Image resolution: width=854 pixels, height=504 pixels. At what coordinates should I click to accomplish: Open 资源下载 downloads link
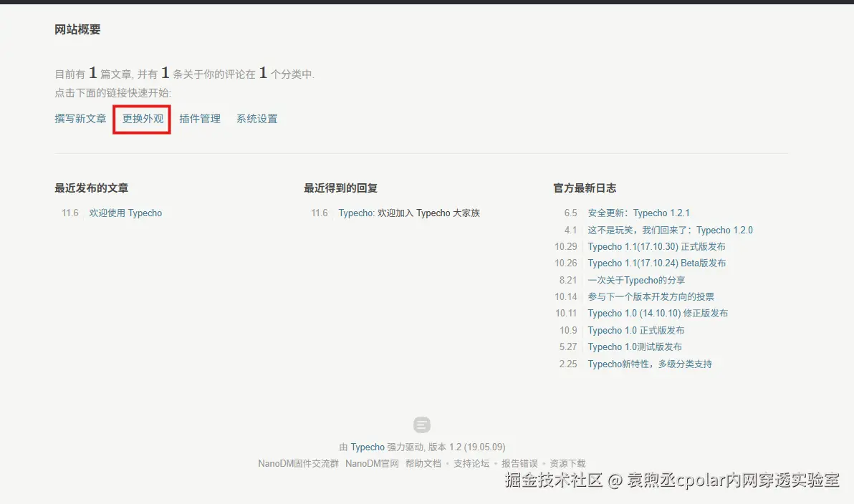tap(567, 464)
